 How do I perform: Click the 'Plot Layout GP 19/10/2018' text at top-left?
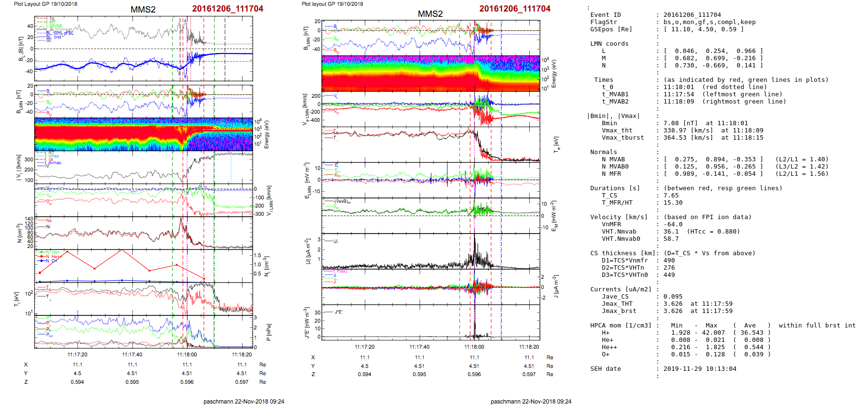pyautogui.click(x=45, y=4)
